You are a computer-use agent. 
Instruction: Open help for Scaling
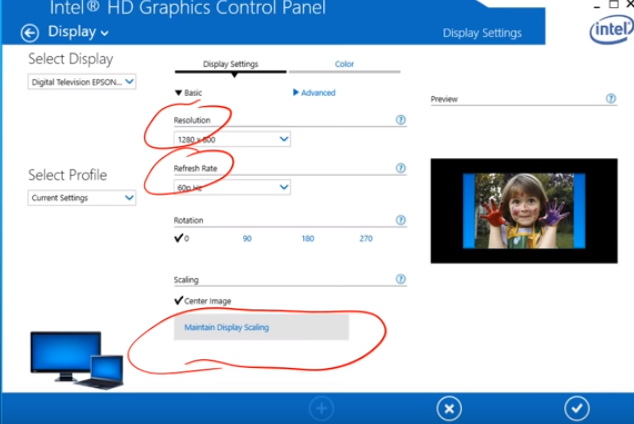coord(400,279)
